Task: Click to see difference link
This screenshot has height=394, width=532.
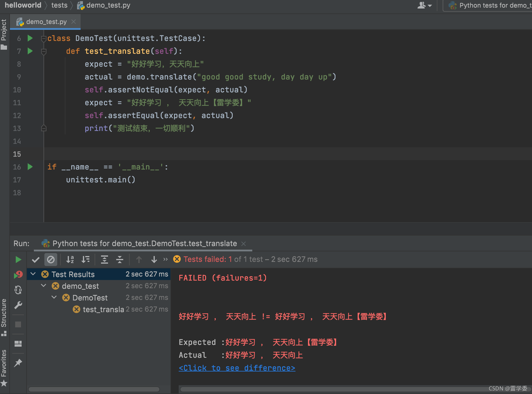Action: (237, 368)
